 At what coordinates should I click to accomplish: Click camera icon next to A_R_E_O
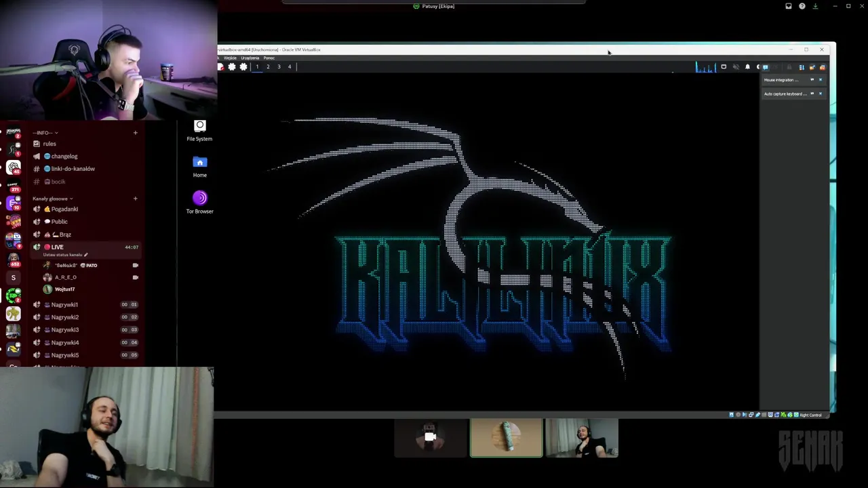click(x=136, y=277)
